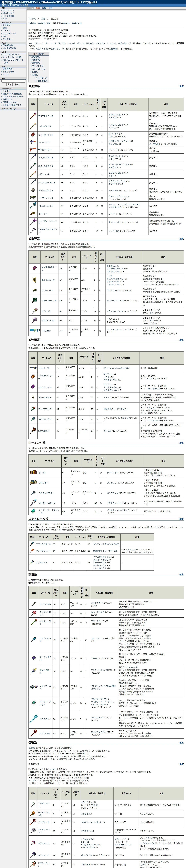Open the モンスター sidebar link

7,39
